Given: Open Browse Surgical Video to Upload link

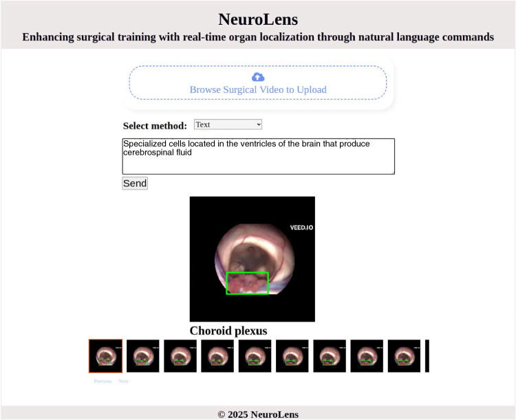Looking at the screenshot, I should [x=258, y=89].
